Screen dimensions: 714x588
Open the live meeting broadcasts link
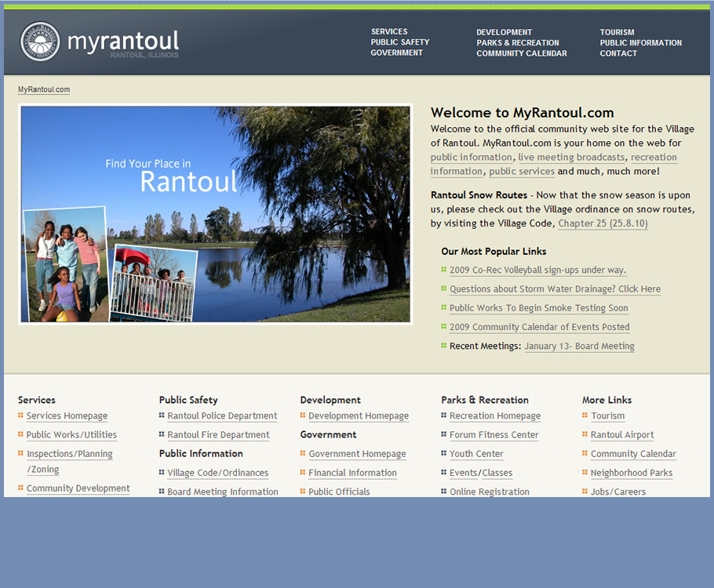[x=571, y=158]
